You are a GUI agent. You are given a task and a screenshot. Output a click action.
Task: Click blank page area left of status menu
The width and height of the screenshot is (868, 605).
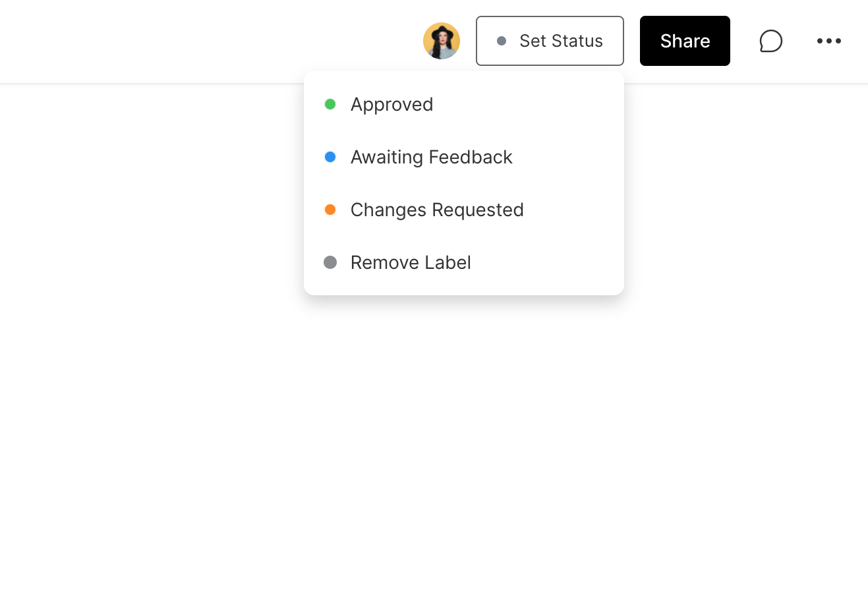point(152,198)
